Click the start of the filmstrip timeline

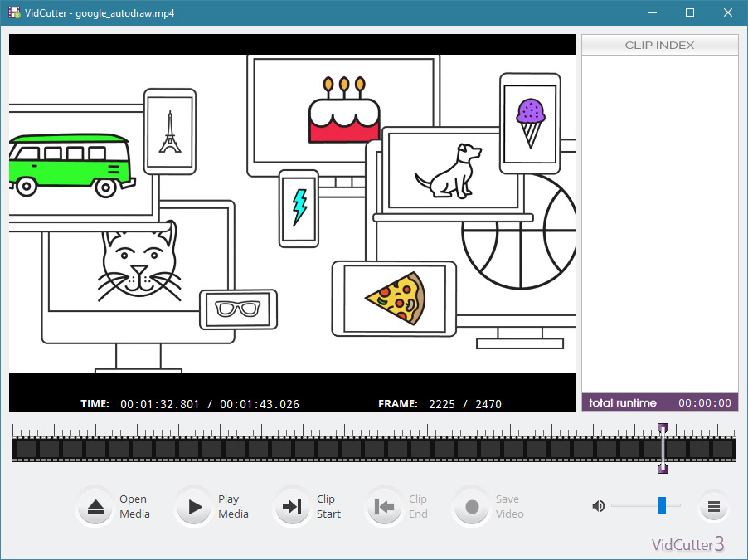click(x=17, y=449)
